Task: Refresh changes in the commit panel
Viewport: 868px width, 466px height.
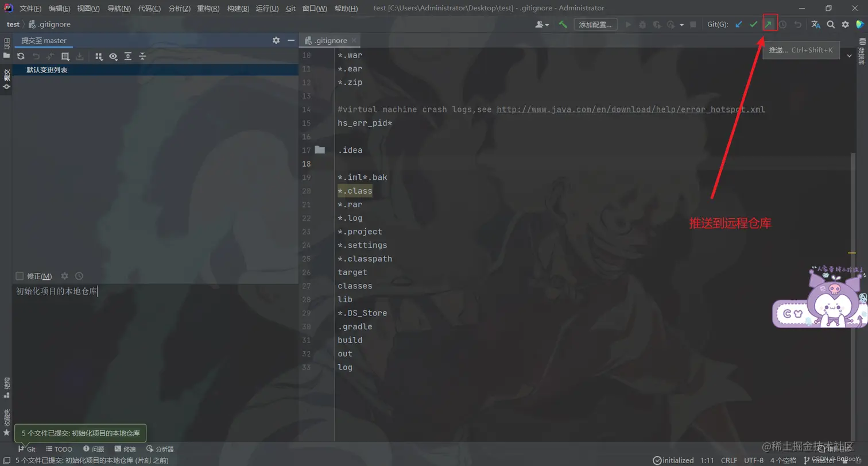Action: 21,56
